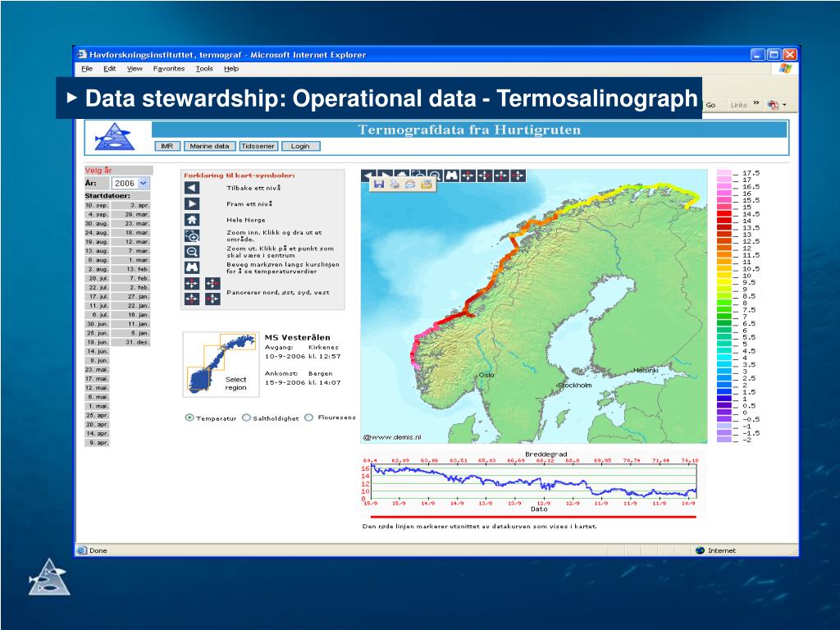Pan the map east using map toolbar

[x=485, y=176]
